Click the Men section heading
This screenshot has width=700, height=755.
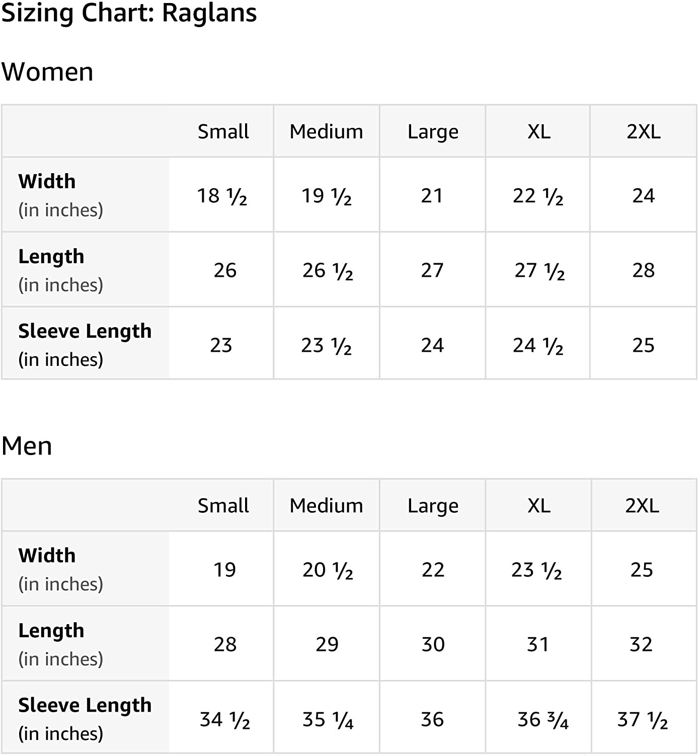27,446
